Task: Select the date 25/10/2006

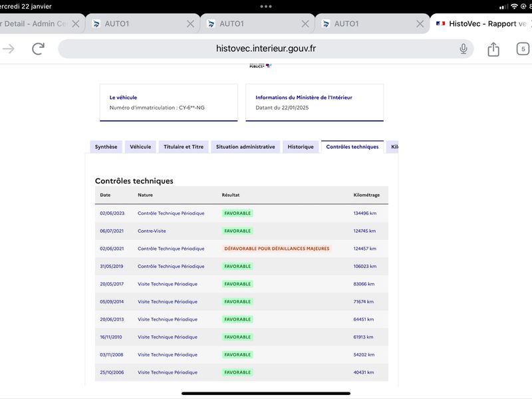Action: tap(112, 372)
